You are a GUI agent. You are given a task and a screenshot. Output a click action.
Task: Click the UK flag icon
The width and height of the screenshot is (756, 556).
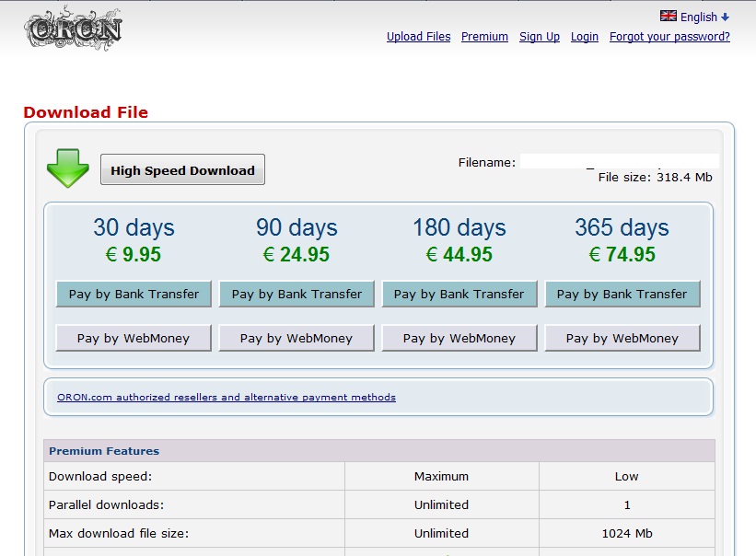[x=669, y=17]
